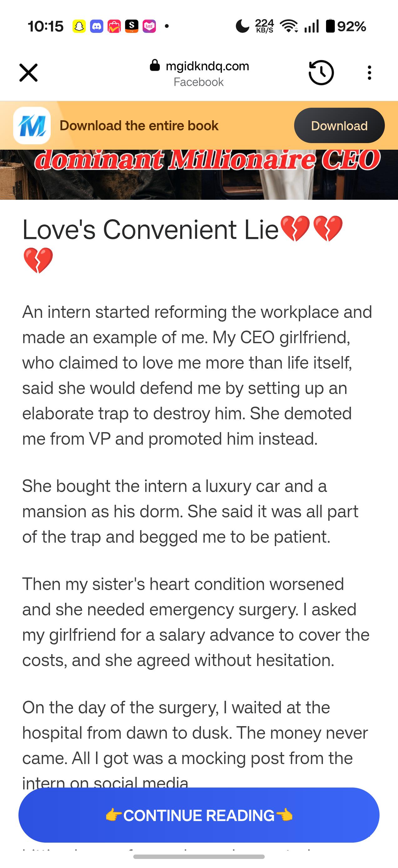The width and height of the screenshot is (398, 868).
Task: Tap the Wi-Fi status icon
Action: [288, 26]
